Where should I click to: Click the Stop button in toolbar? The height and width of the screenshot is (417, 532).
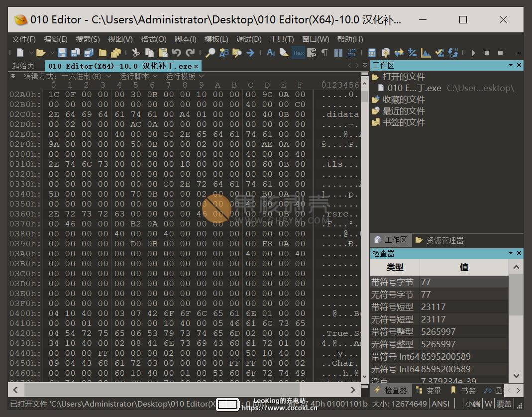click(500, 53)
